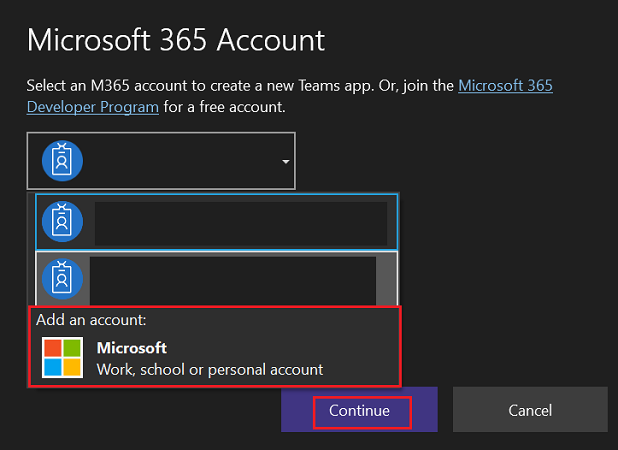Screen dimensions: 618x450
Task: Click the 'Microsoft 365 Account' dialog heading
Action: click(x=176, y=40)
